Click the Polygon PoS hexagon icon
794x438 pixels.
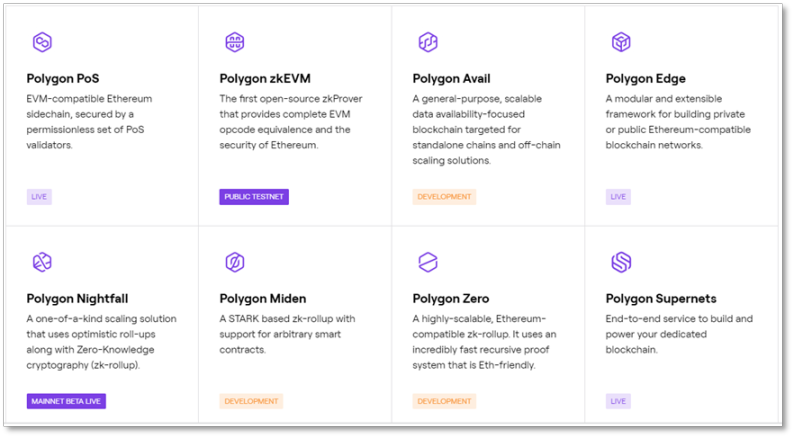(x=42, y=42)
